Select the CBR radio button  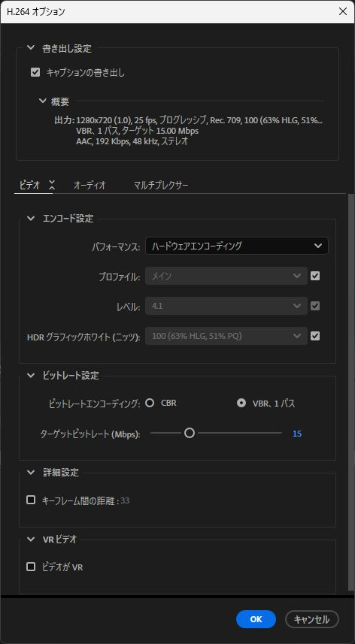tap(150, 403)
